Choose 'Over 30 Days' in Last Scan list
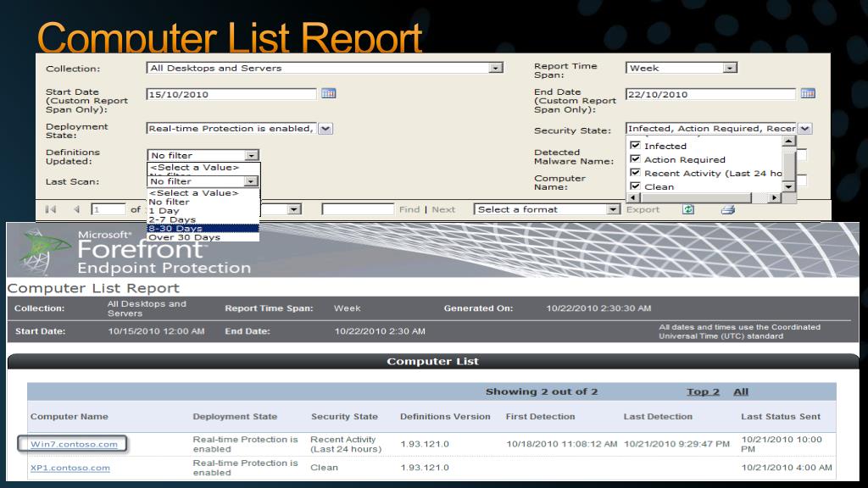The width and height of the screenshot is (868, 488). pyautogui.click(x=184, y=237)
